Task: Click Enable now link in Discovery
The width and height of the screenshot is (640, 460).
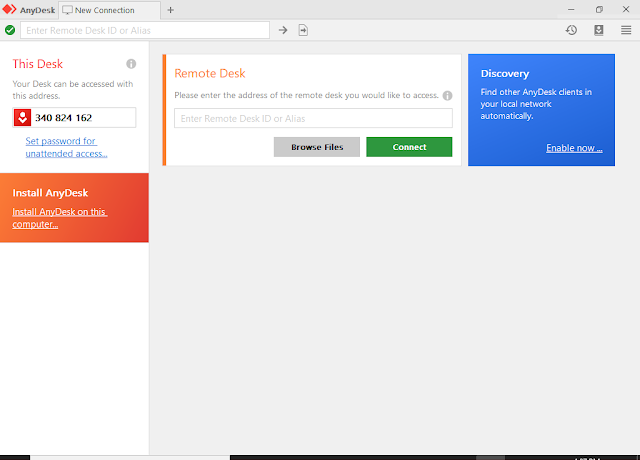Action: point(574,148)
